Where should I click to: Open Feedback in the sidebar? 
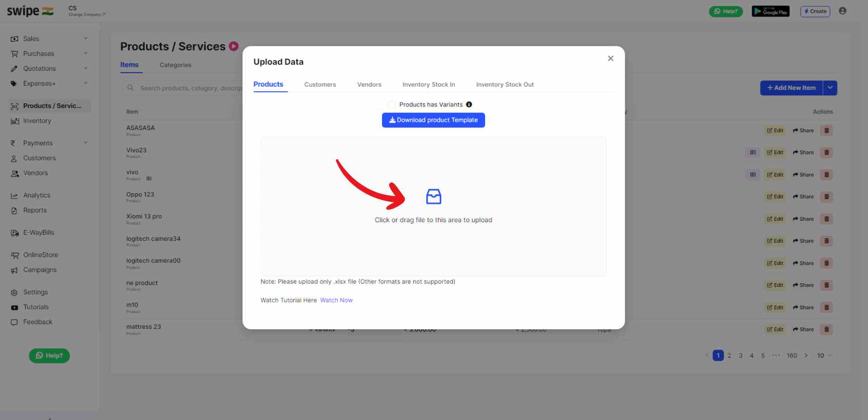click(38, 322)
